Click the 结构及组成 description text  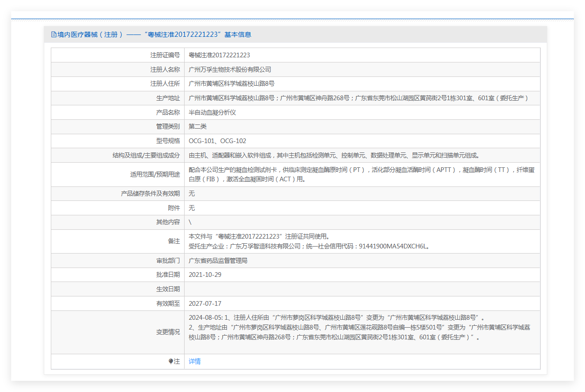click(x=334, y=156)
